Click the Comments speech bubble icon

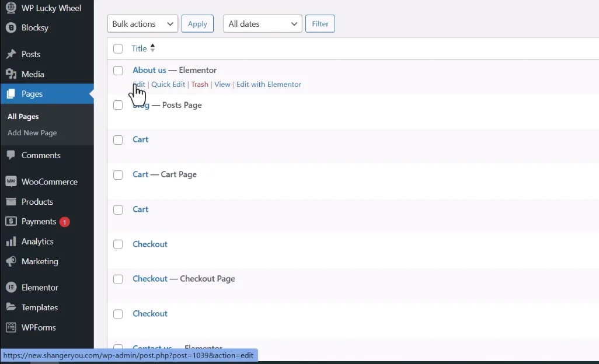11,155
